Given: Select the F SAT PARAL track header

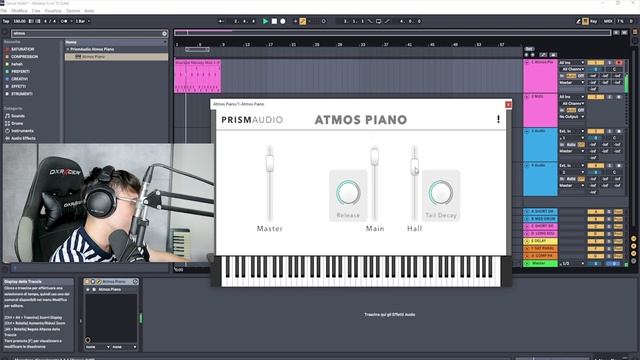Looking at the screenshot, I should 541,249.
